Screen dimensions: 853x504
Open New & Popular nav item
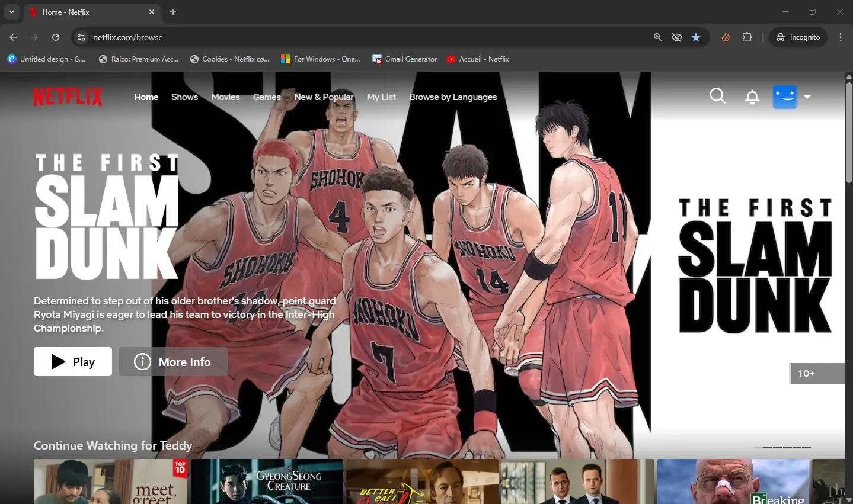point(324,97)
